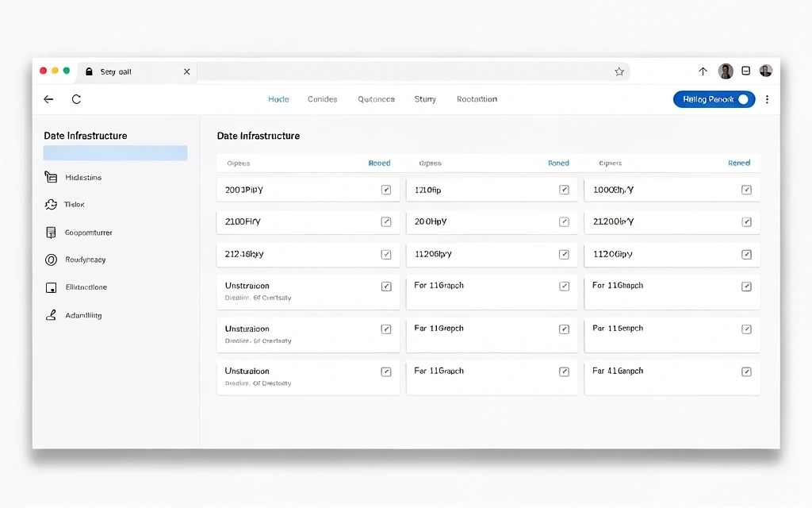The image size is (812, 508).
Task: Toggle checkbox beside 1000Gby'Y entry
Action: coord(746,190)
